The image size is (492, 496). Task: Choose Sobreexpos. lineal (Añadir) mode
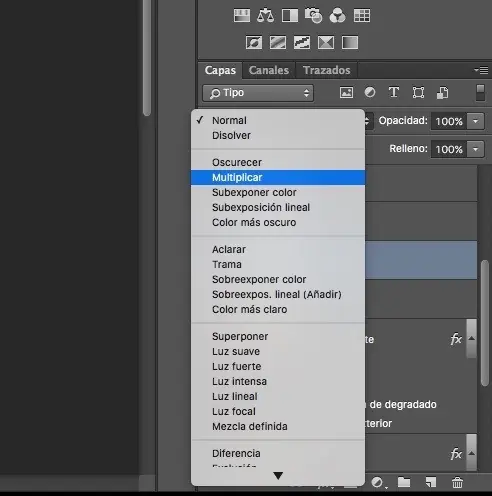pos(278,294)
